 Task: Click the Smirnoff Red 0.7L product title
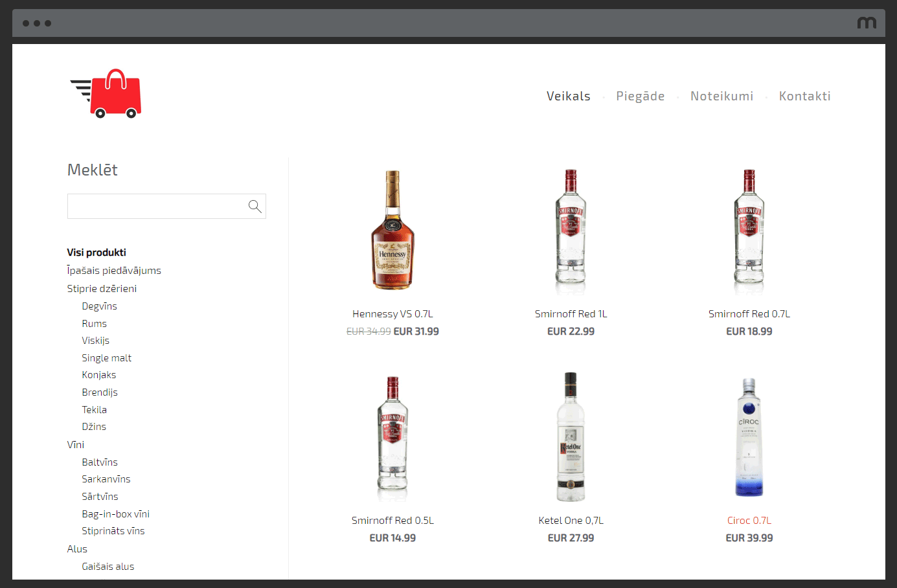[x=749, y=314]
